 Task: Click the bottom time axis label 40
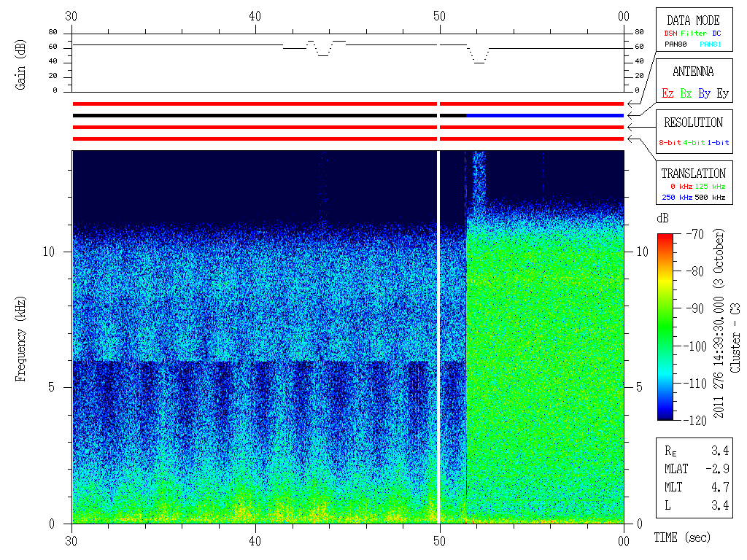pyautogui.click(x=255, y=541)
